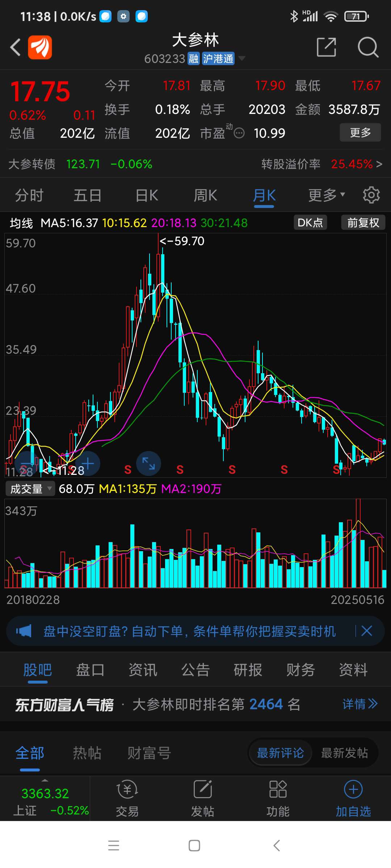Viewport: 391px width, 868px height.
Task: Open 股吧 tab
Action: pyautogui.click(x=38, y=670)
